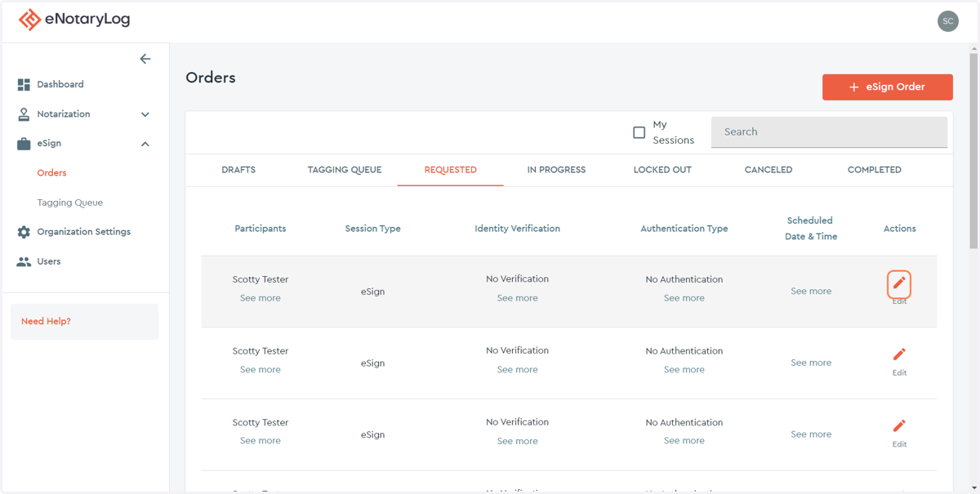This screenshot has height=494, width=980.
Task: Switch to the Completed tab
Action: tap(875, 170)
